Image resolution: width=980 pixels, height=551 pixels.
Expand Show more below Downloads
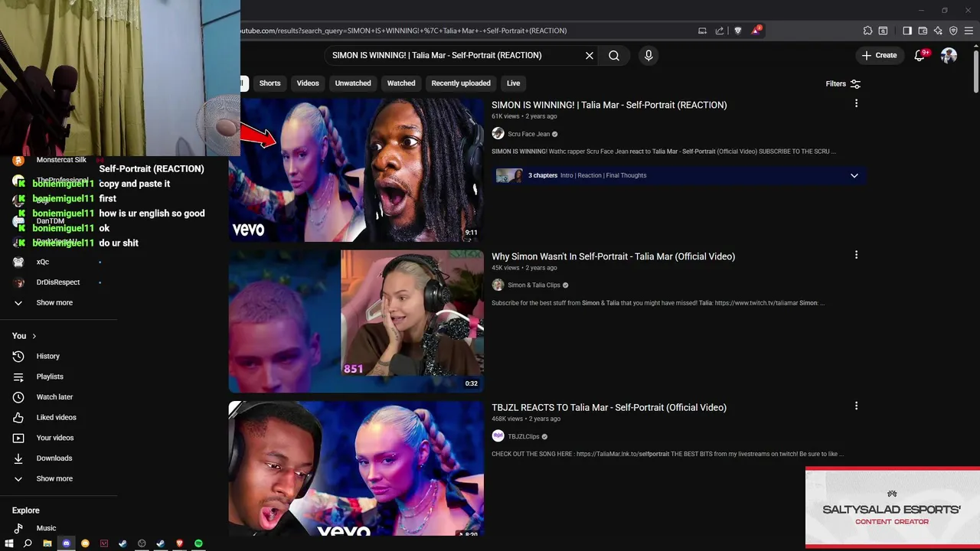pos(54,479)
